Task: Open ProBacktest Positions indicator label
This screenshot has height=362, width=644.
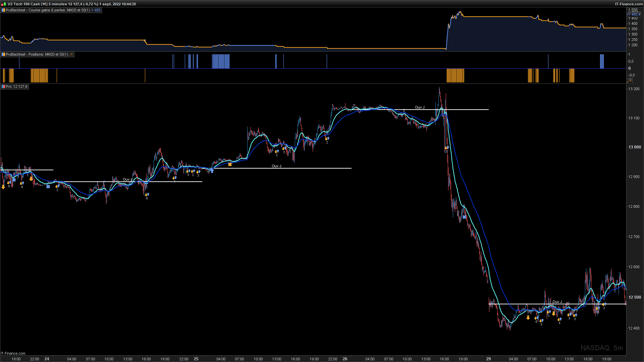Action: point(37,54)
